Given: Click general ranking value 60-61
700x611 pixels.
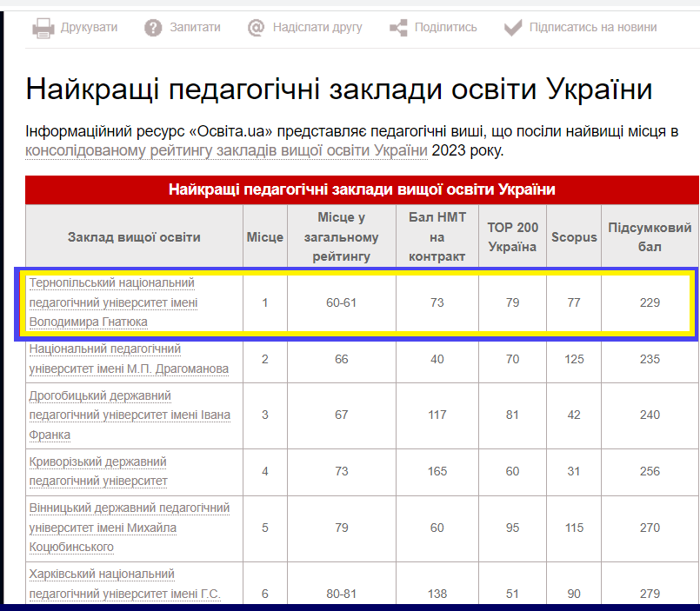Looking at the screenshot, I should (x=341, y=302).
